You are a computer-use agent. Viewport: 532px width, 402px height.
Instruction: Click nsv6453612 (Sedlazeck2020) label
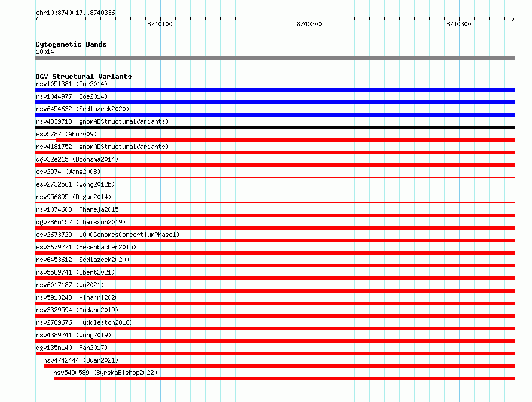[82, 260]
